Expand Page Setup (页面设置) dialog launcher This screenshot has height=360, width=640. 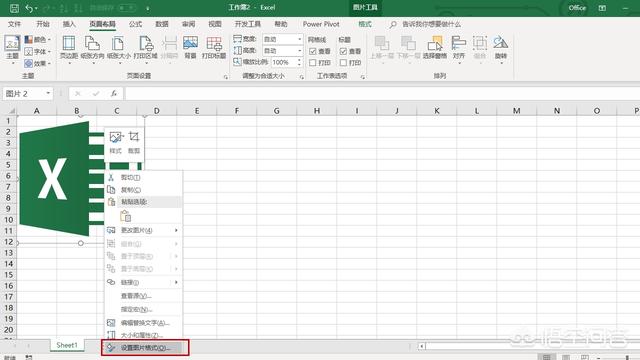pos(225,77)
